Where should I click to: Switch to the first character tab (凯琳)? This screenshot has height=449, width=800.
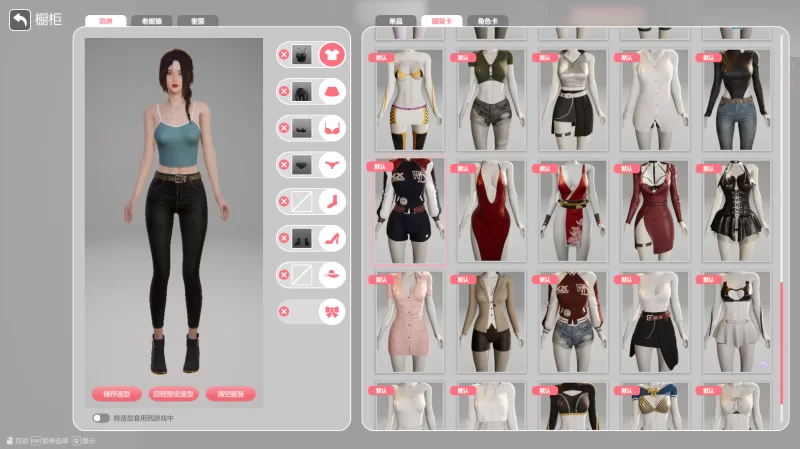point(106,21)
